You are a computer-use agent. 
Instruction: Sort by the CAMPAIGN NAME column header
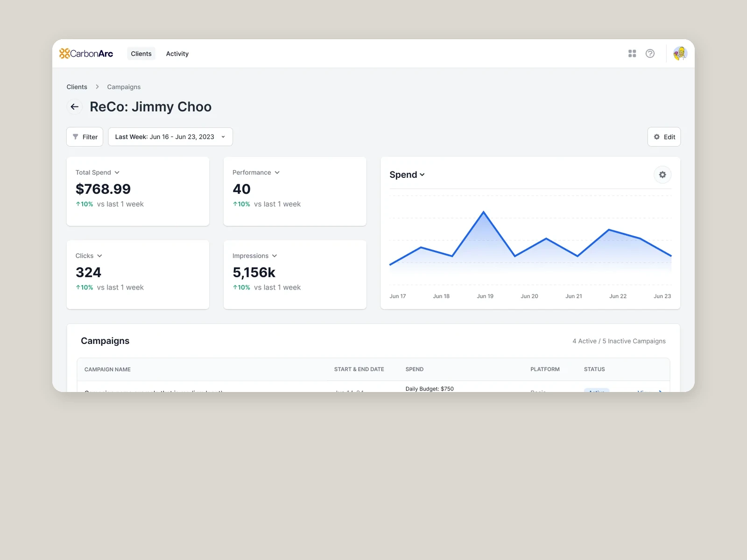pyautogui.click(x=107, y=369)
